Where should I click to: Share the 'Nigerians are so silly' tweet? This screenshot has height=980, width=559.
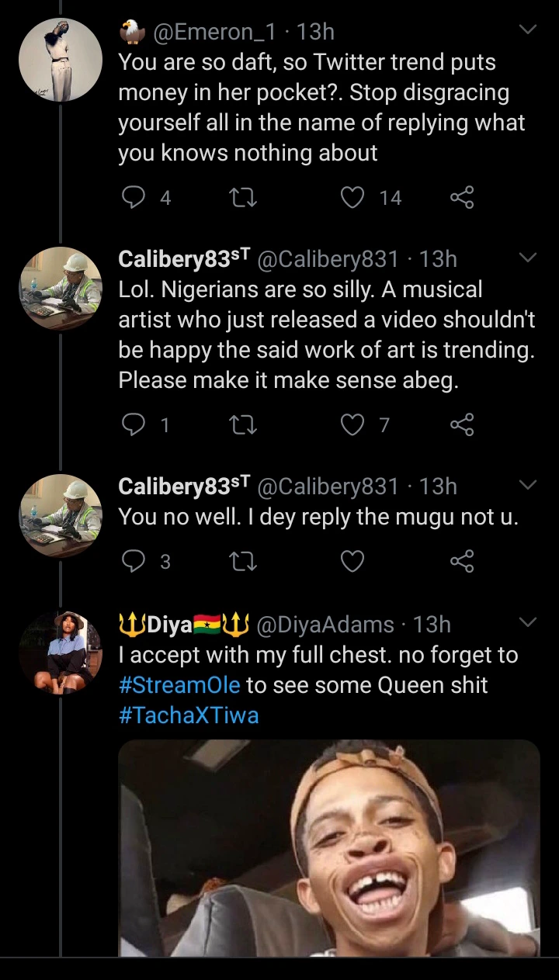[x=461, y=424]
